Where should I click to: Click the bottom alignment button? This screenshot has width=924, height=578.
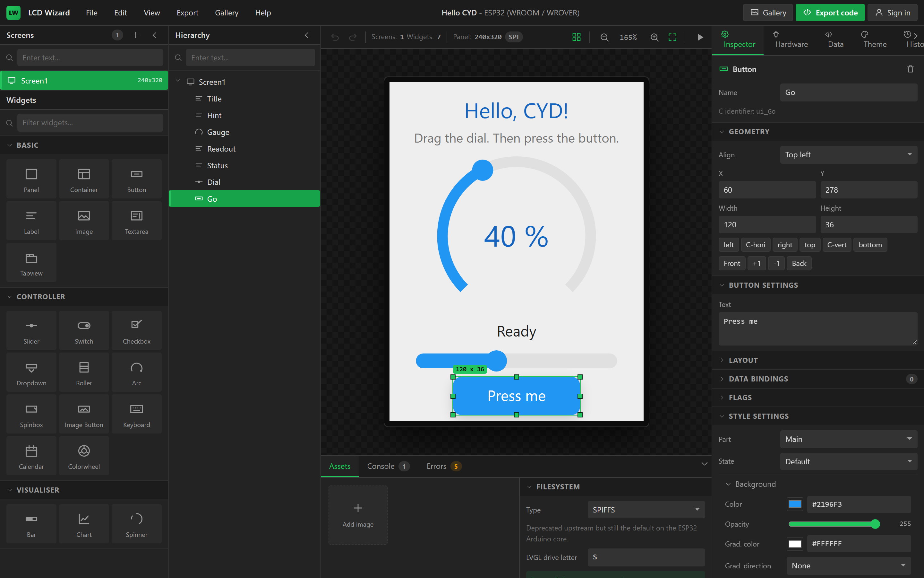point(870,245)
